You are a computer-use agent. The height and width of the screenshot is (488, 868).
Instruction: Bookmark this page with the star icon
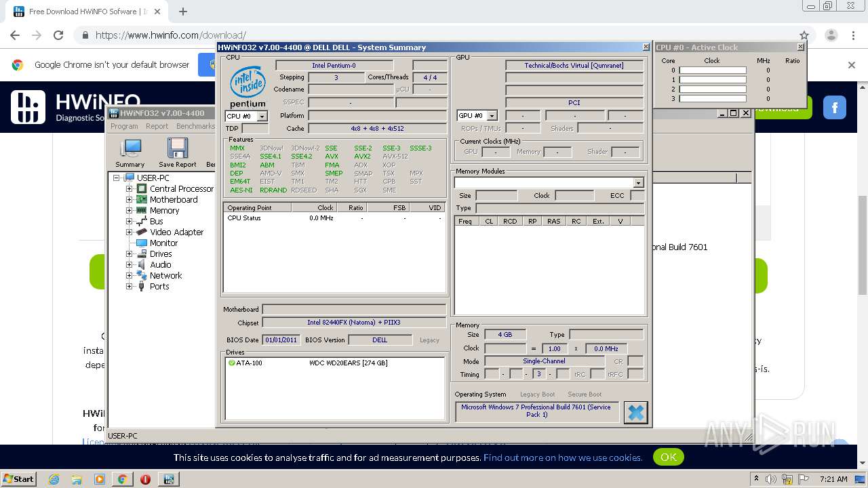click(x=804, y=35)
